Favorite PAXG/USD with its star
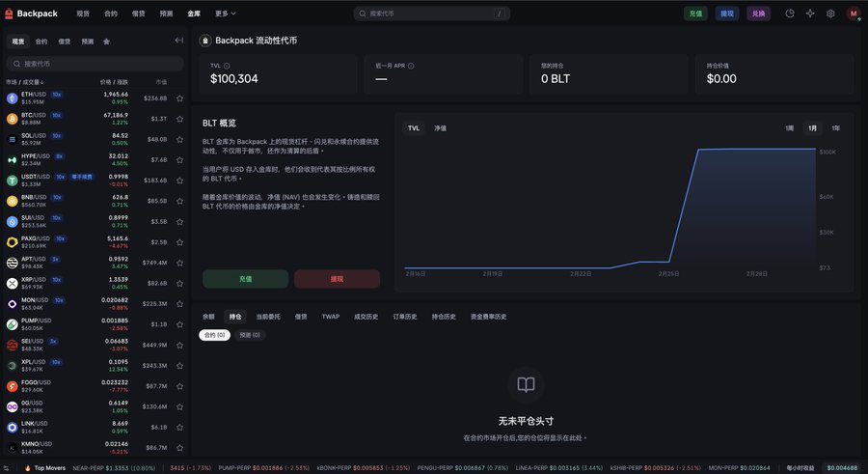Image resolution: width=868 pixels, height=474 pixels. point(179,242)
